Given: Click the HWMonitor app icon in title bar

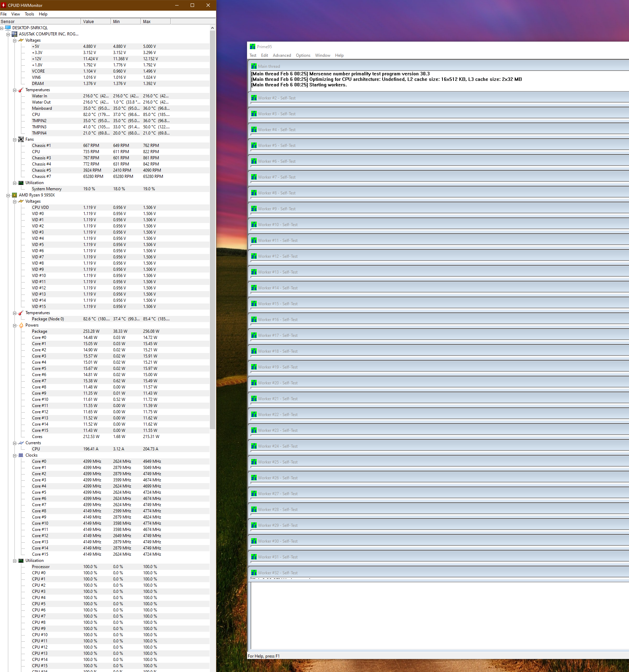Looking at the screenshot, I should coord(3,5).
